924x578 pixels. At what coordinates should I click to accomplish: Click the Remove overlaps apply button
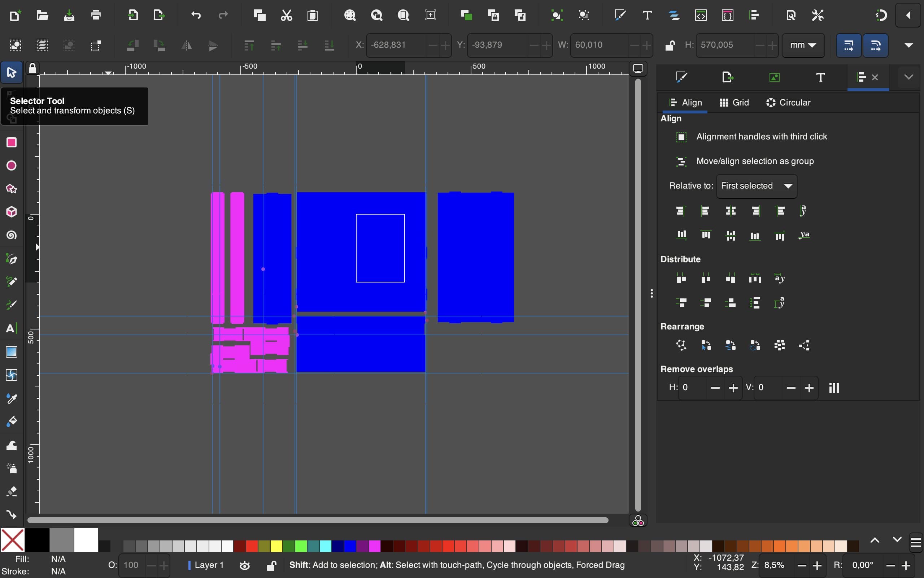click(x=834, y=388)
